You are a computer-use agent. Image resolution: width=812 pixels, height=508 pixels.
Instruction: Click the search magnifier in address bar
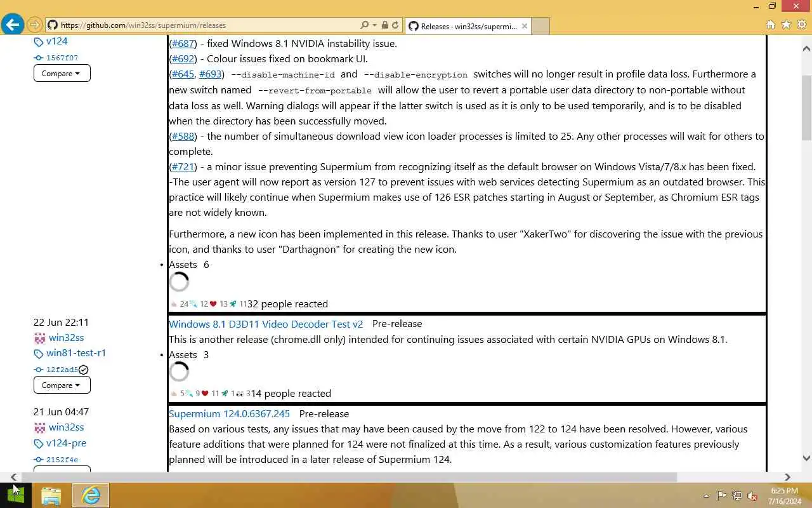pos(364,25)
